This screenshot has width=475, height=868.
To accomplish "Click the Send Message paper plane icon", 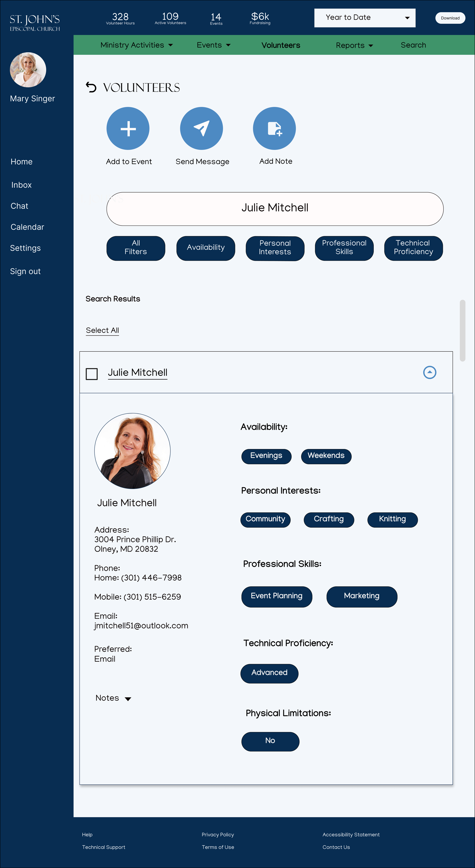I will point(201,128).
